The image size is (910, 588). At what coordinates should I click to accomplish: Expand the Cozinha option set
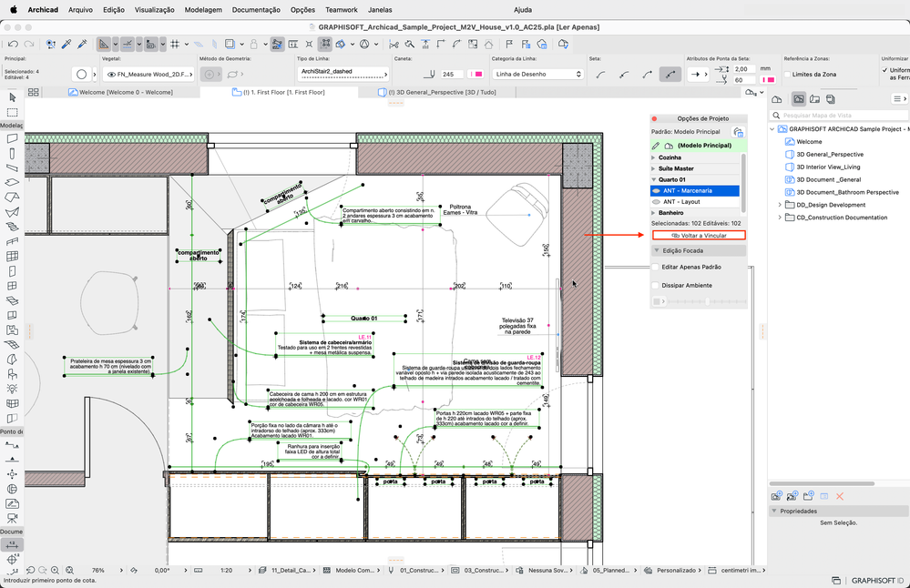click(x=653, y=157)
